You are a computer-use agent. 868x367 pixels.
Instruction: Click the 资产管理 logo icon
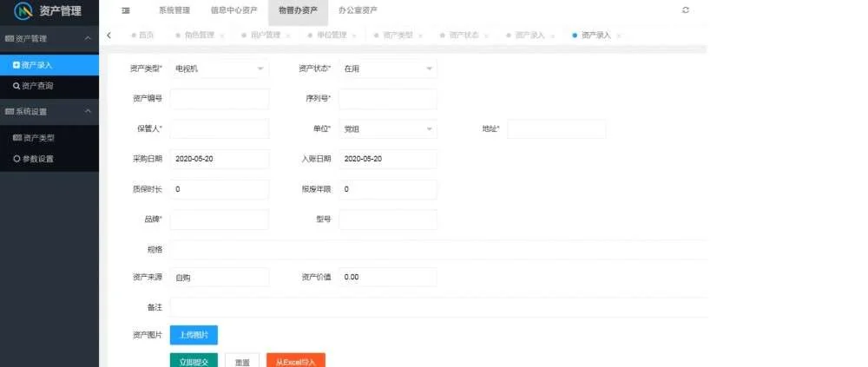pos(23,11)
